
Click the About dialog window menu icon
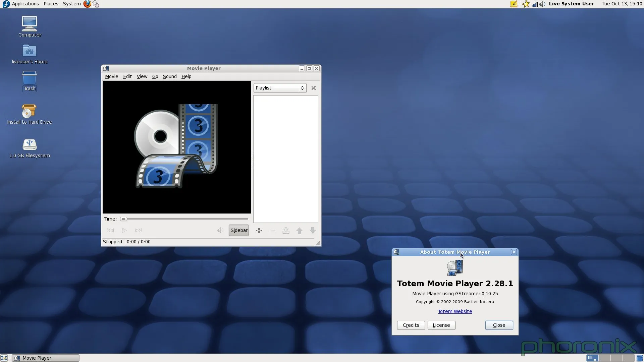point(396,252)
